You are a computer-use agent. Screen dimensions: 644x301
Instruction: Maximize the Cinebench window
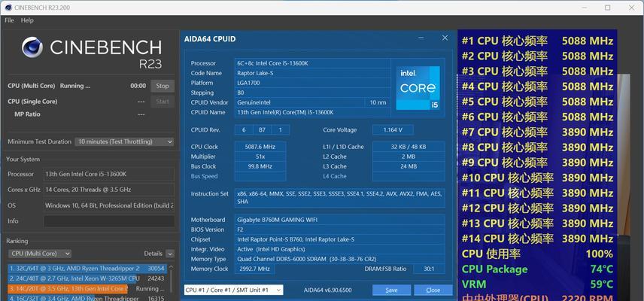click(607, 8)
